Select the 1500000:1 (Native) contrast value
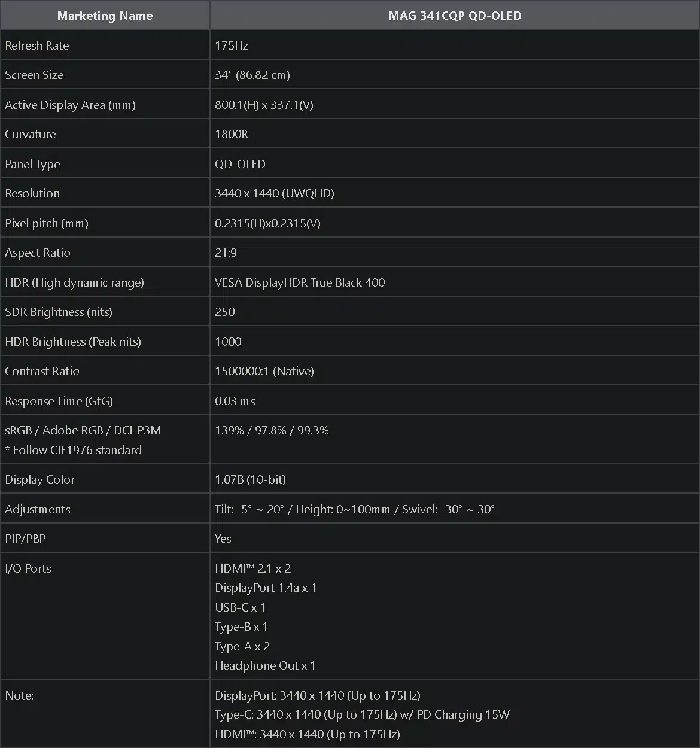The width and height of the screenshot is (700, 748). pyautogui.click(x=264, y=371)
